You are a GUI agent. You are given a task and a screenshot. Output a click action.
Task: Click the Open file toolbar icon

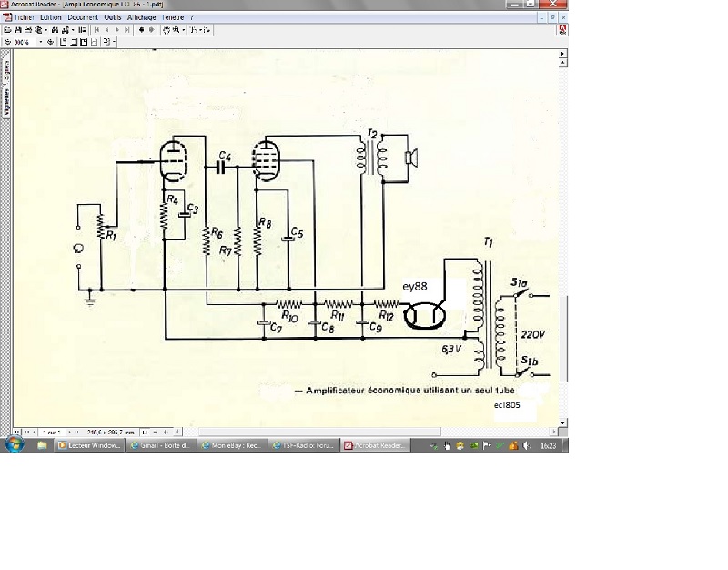[x=7, y=30]
